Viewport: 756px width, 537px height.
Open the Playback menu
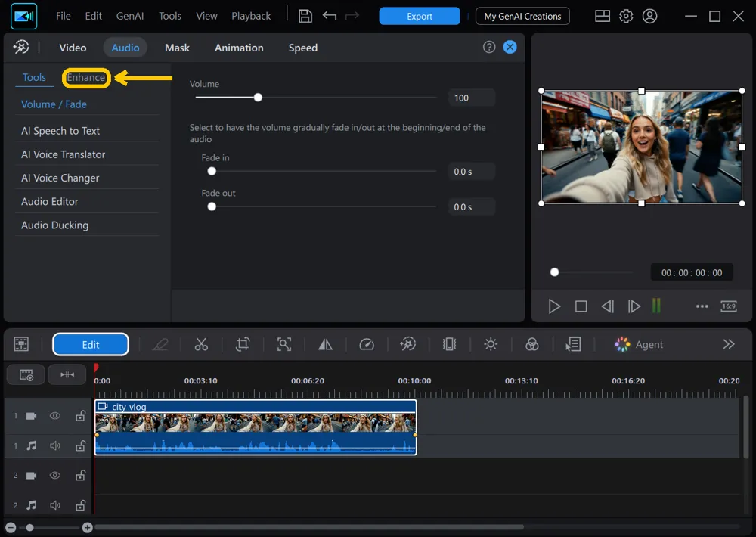[251, 16]
